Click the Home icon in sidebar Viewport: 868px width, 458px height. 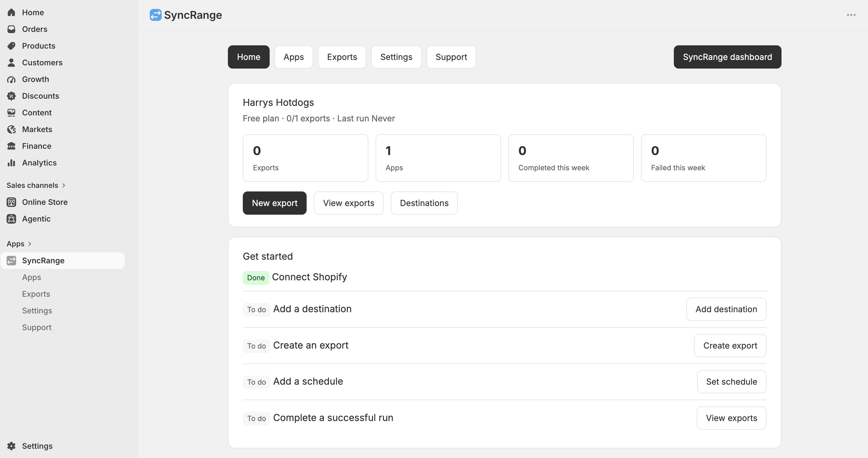tap(11, 13)
